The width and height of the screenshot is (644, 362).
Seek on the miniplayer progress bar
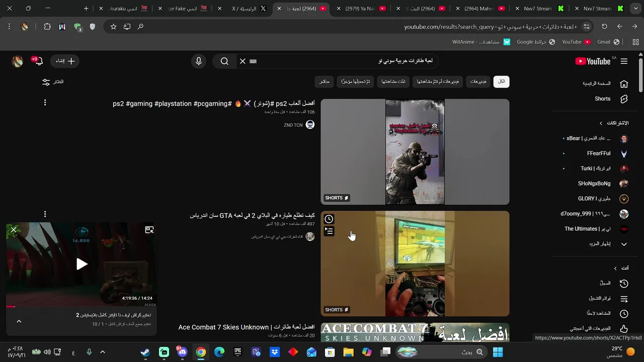[x=82, y=306]
